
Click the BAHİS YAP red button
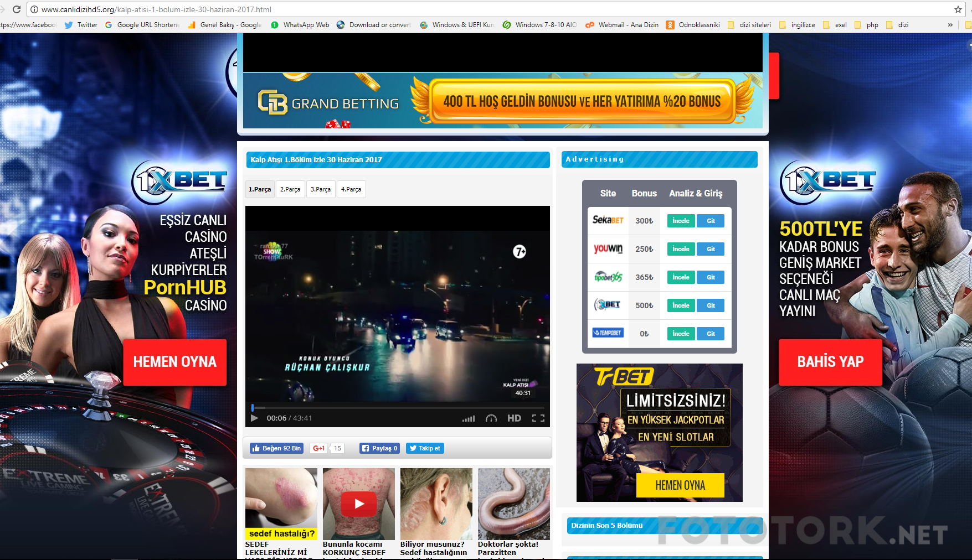point(830,362)
